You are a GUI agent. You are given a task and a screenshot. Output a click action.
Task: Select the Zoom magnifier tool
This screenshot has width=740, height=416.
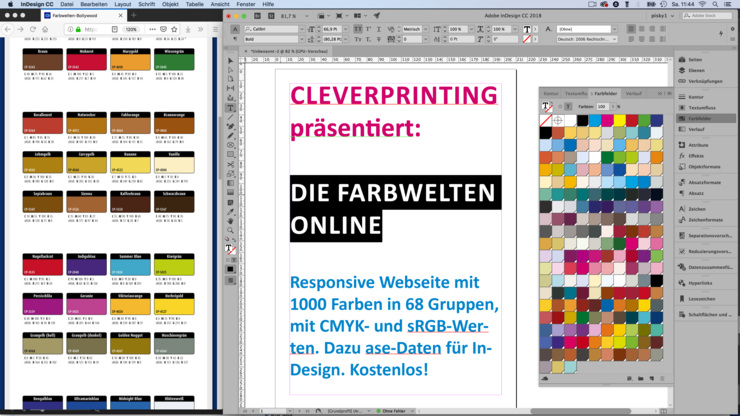230,230
